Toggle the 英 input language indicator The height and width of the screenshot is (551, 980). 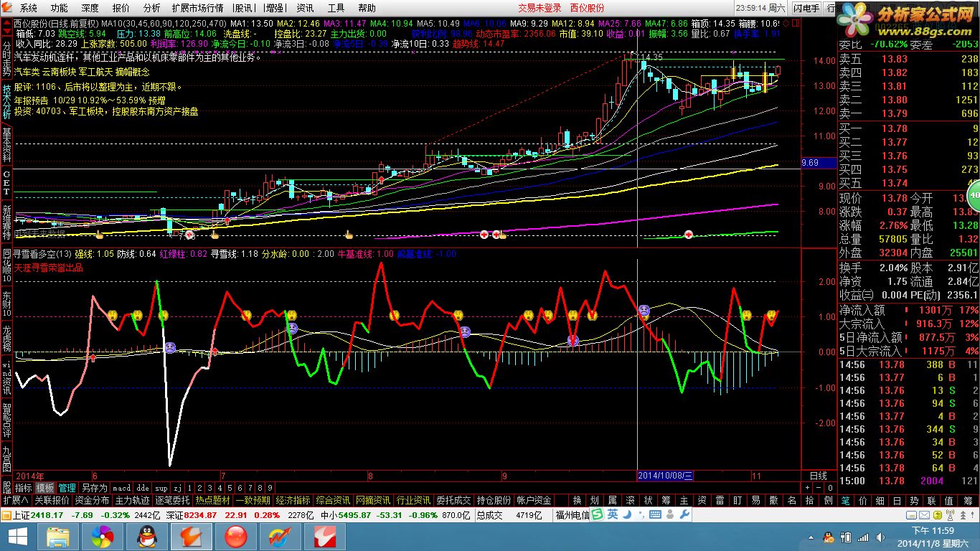[x=613, y=514]
